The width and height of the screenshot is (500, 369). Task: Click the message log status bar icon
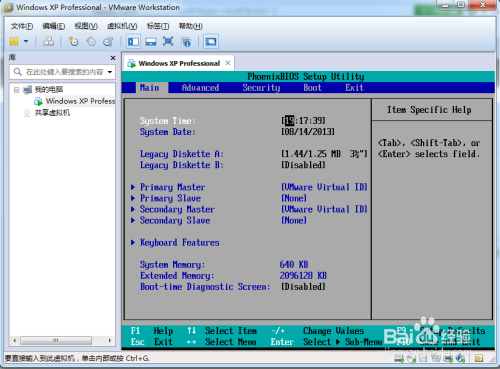(x=479, y=358)
